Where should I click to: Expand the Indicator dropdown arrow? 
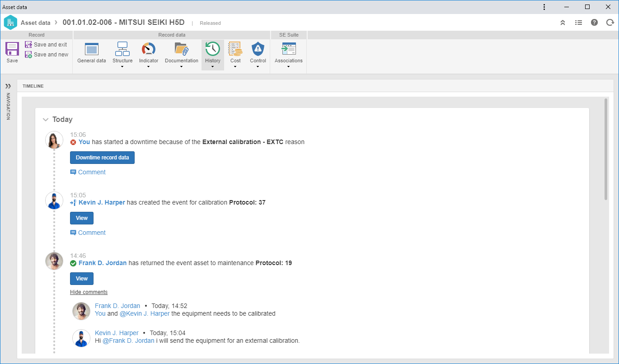149,67
